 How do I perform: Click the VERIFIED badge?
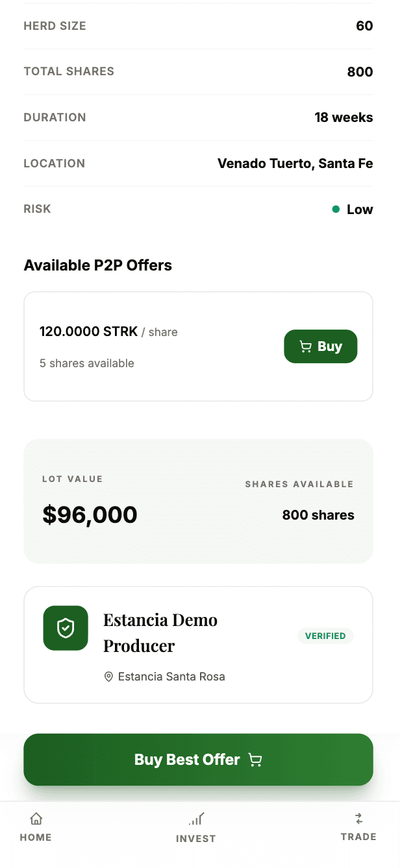pyautogui.click(x=325, y=636)
